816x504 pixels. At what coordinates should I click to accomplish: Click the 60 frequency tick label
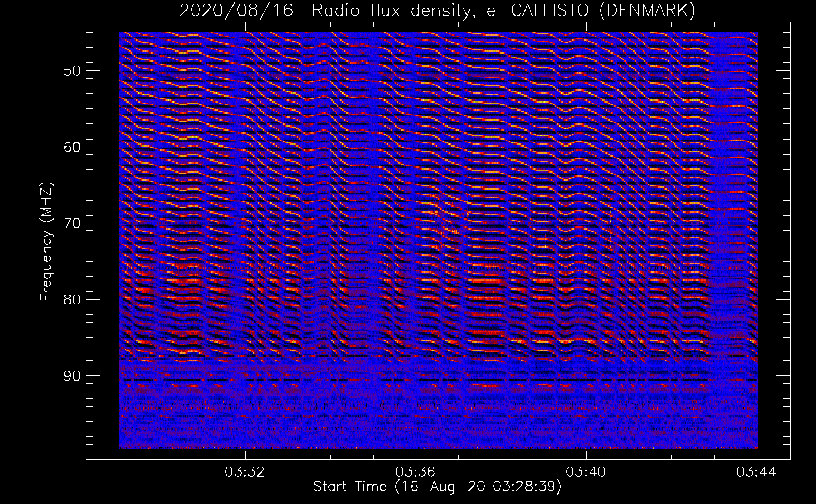pyautogui.click(x=72, y=147)
